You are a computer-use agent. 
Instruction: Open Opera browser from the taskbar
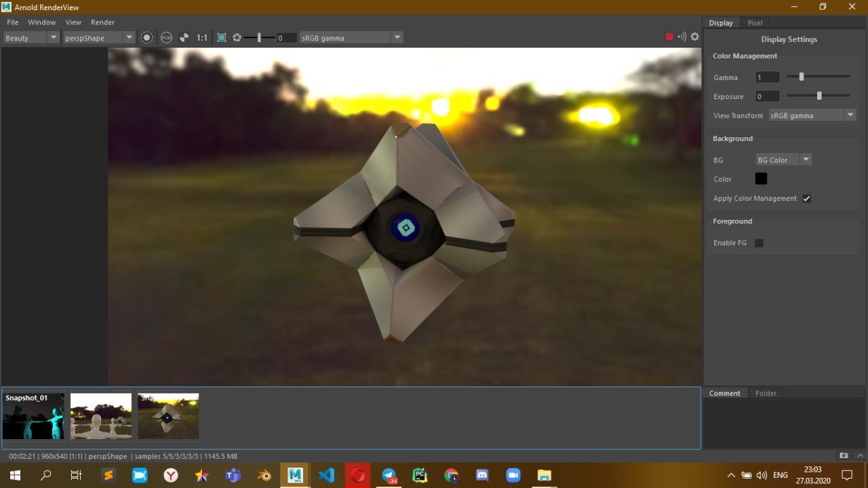click(357, 475)
